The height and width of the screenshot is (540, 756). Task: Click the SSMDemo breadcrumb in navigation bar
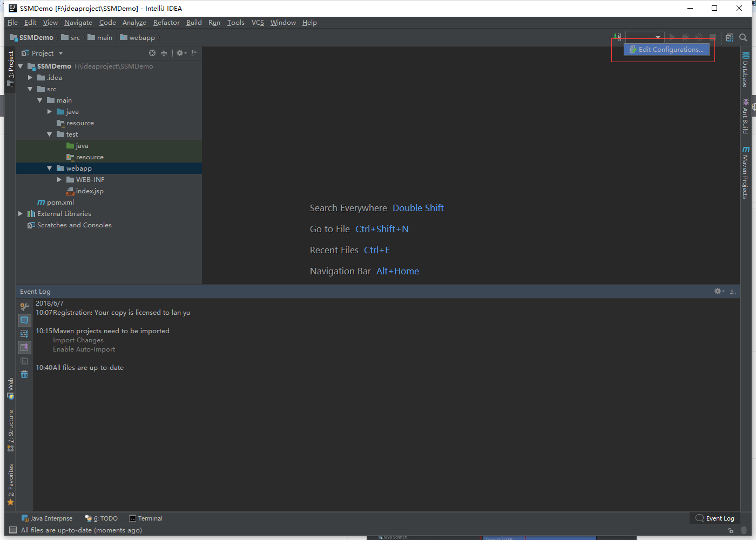[32, 38]
